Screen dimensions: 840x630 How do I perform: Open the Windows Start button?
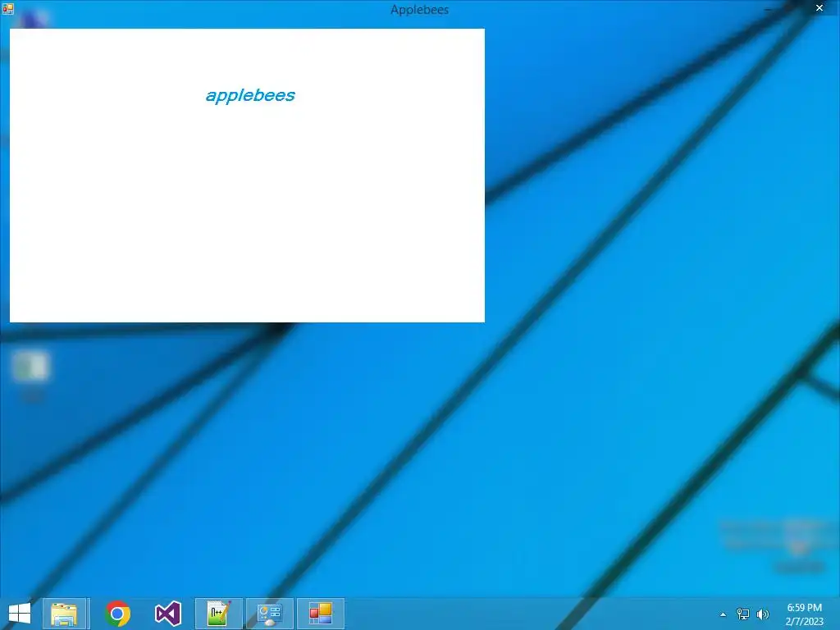click(20, 614)
